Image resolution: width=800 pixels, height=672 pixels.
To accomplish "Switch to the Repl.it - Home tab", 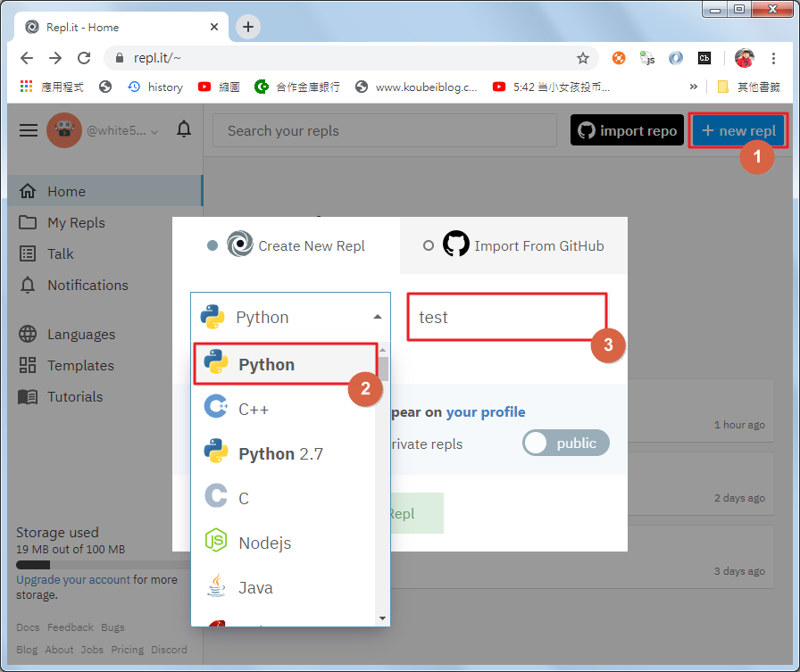I will (114, 27).
